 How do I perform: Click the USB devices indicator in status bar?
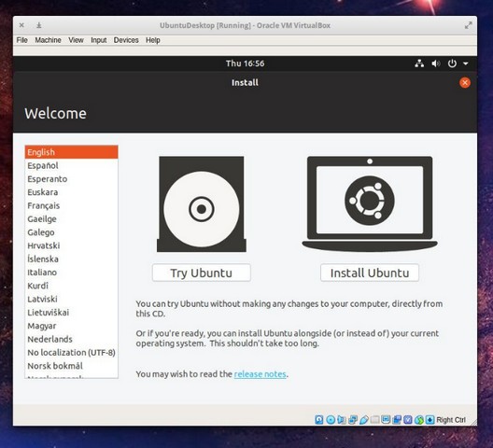[x=364, y=420]
